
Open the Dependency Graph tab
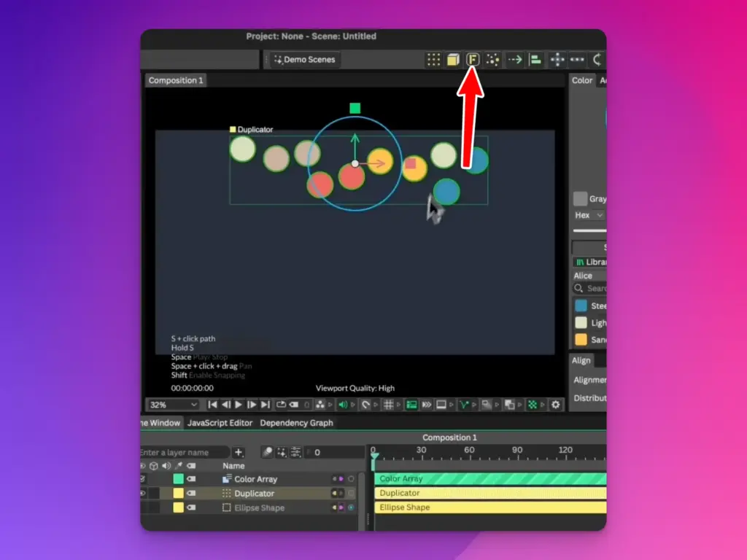(x=296, y=423)
